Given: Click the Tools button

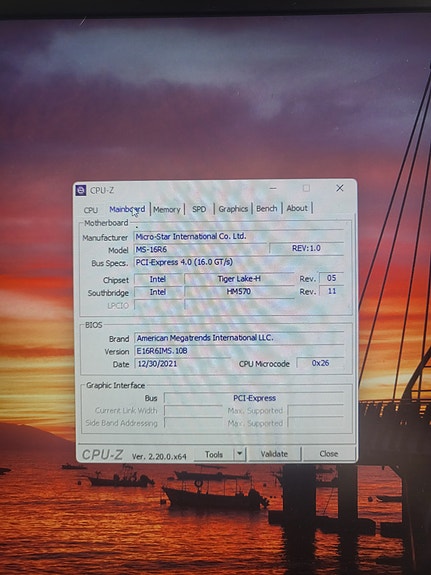Looking at the screenshot, I should pyautogui.click(x=214, y=454).
